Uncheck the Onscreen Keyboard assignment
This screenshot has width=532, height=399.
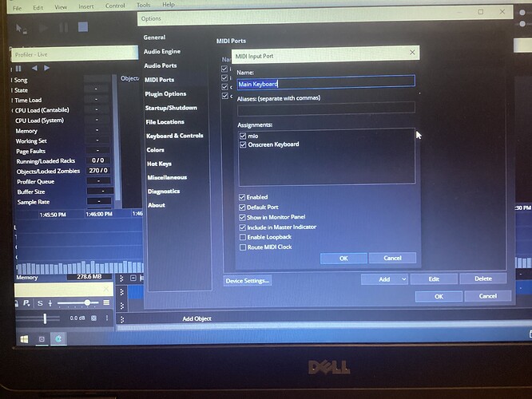coord(243,144)
